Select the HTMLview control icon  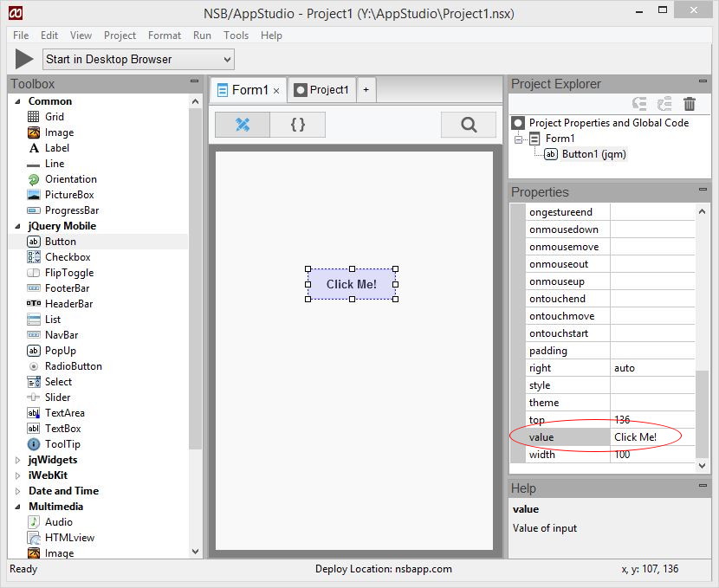pos(34,538)
